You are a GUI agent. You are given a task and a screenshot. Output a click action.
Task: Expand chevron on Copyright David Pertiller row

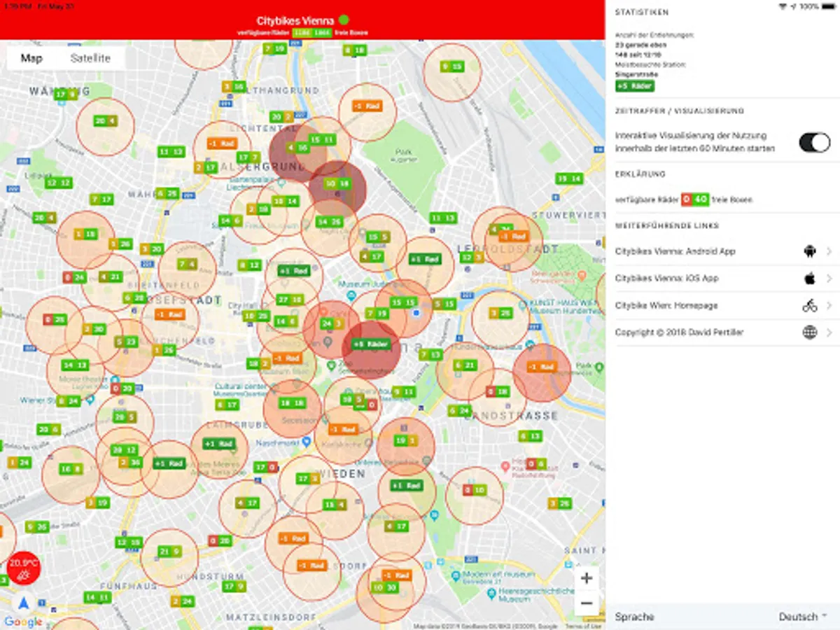[829, 332]
